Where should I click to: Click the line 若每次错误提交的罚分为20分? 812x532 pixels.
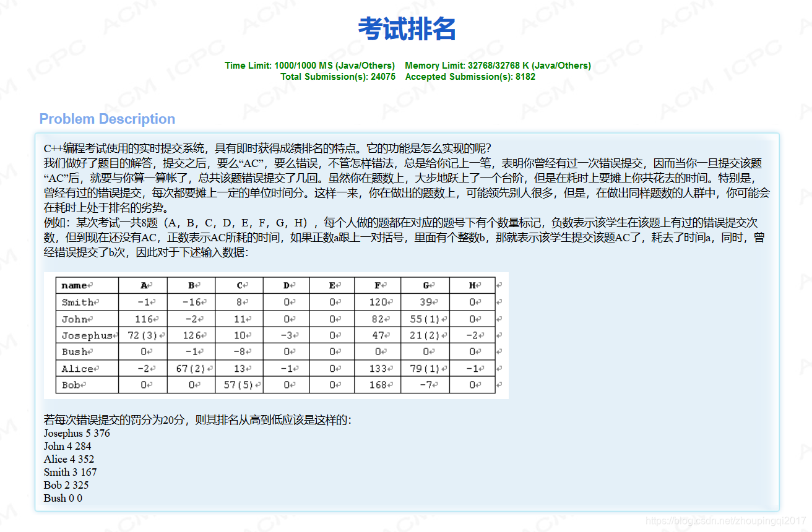tap(197, 420)
